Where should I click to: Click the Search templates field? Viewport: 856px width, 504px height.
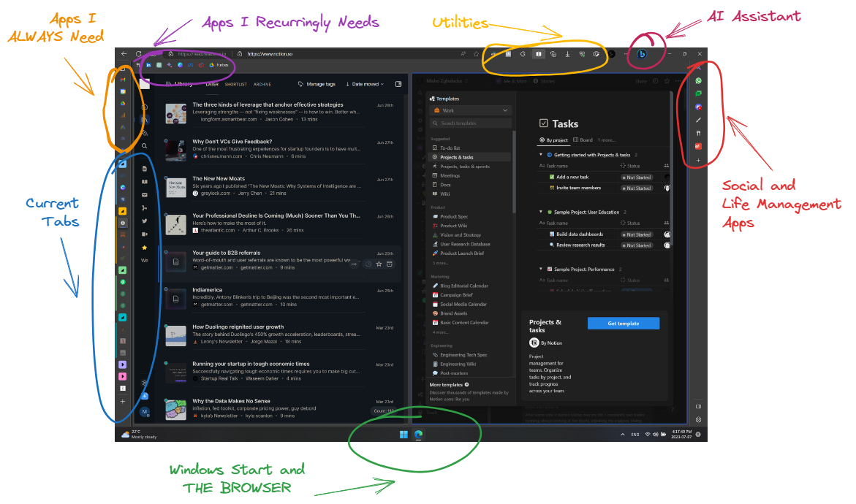[471, 123]
